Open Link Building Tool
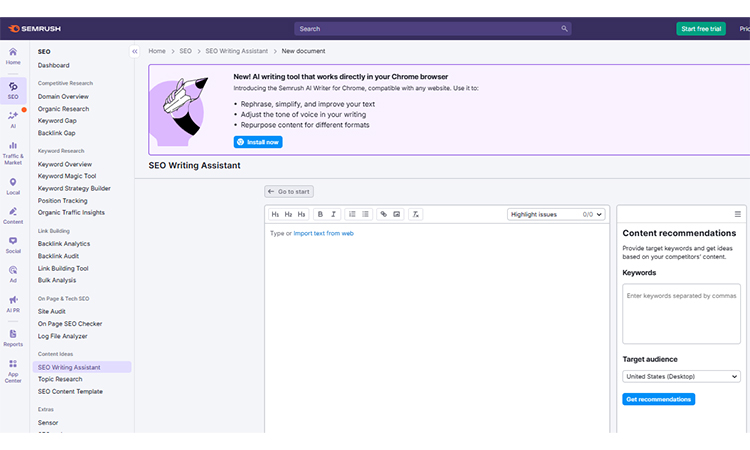The width and height of the screenshot is (750, 450). (x=63, y=269)
